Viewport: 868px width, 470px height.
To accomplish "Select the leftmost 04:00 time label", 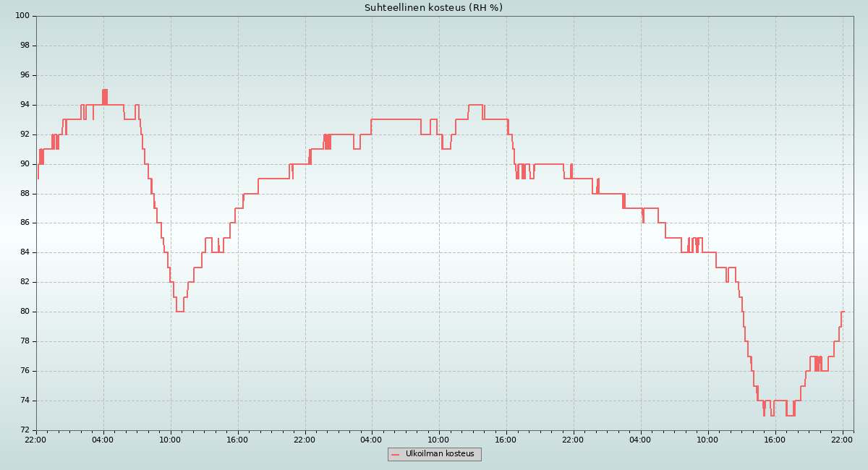I will pos(103,439).
